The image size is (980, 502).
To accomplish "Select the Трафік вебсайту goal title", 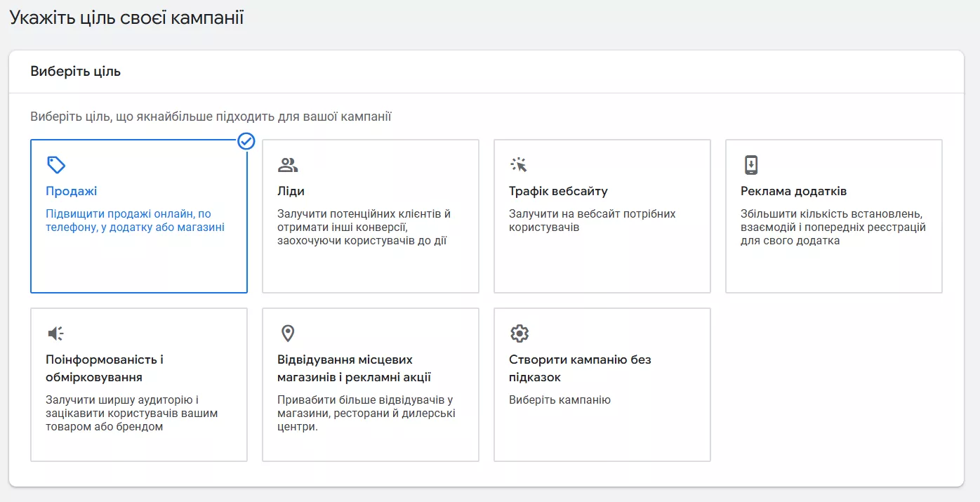I will pos(558,191).
